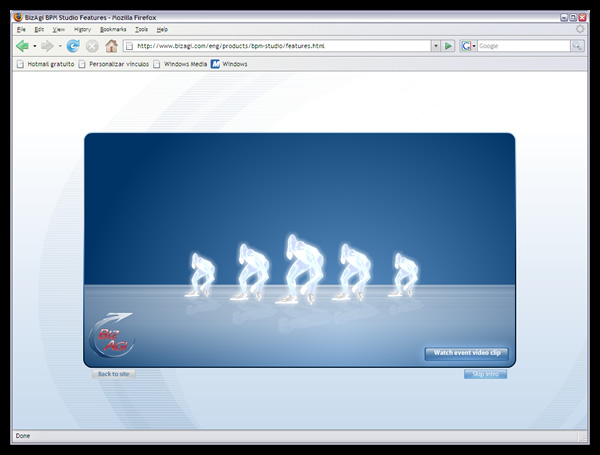Click inside the Google search field
The width and height of the screenshot is (600, 455).
[522, 46]
